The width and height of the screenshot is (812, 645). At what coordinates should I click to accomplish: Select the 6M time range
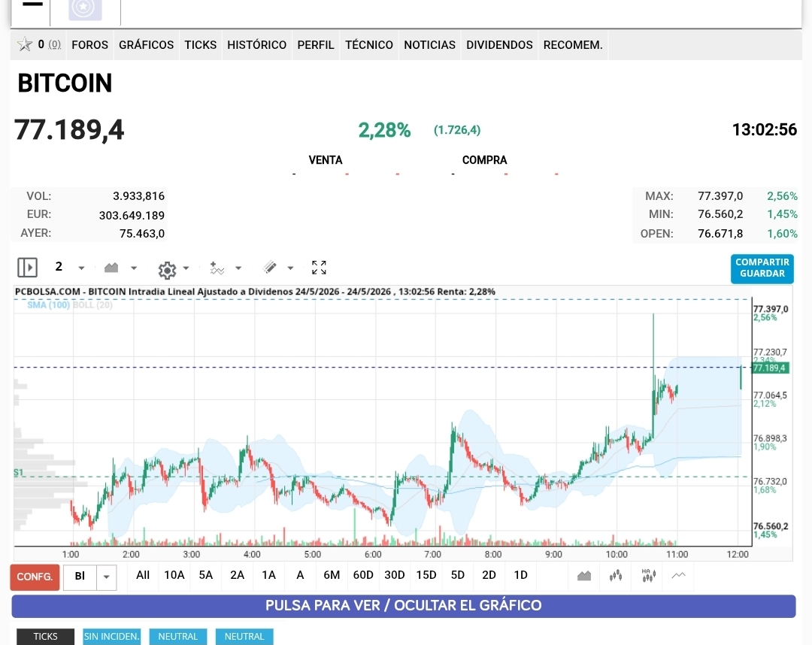332,575
